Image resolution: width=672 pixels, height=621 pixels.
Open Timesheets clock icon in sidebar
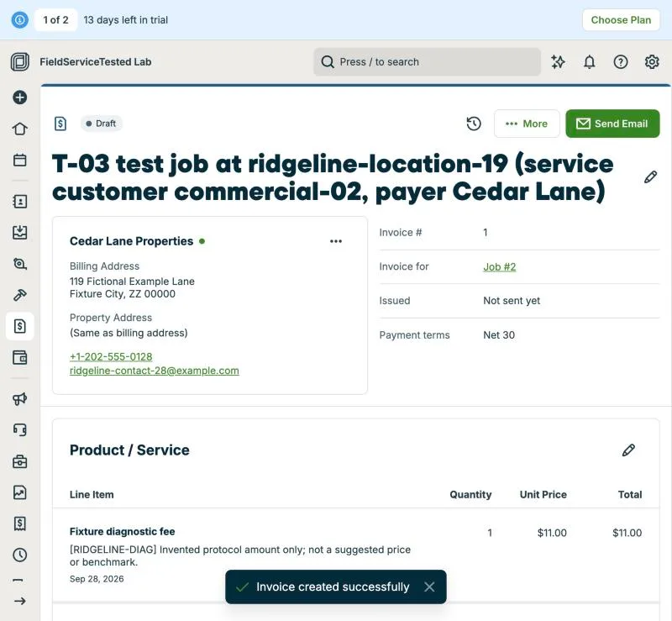click(19, 555)
